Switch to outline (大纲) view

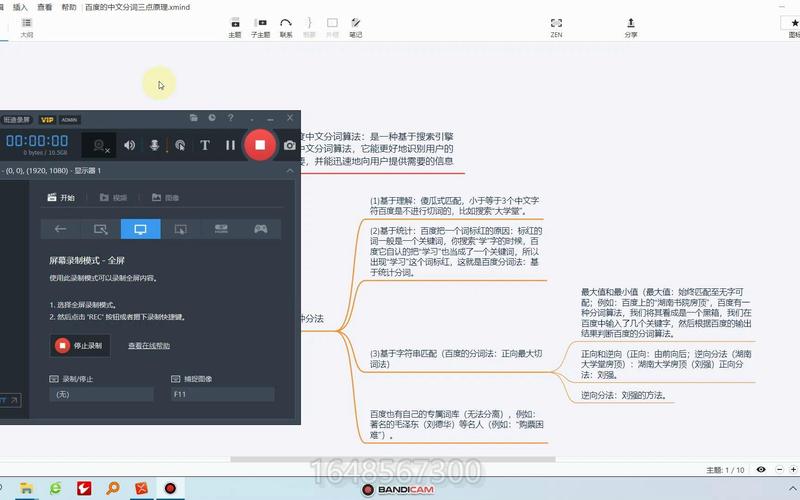(27, 28)
